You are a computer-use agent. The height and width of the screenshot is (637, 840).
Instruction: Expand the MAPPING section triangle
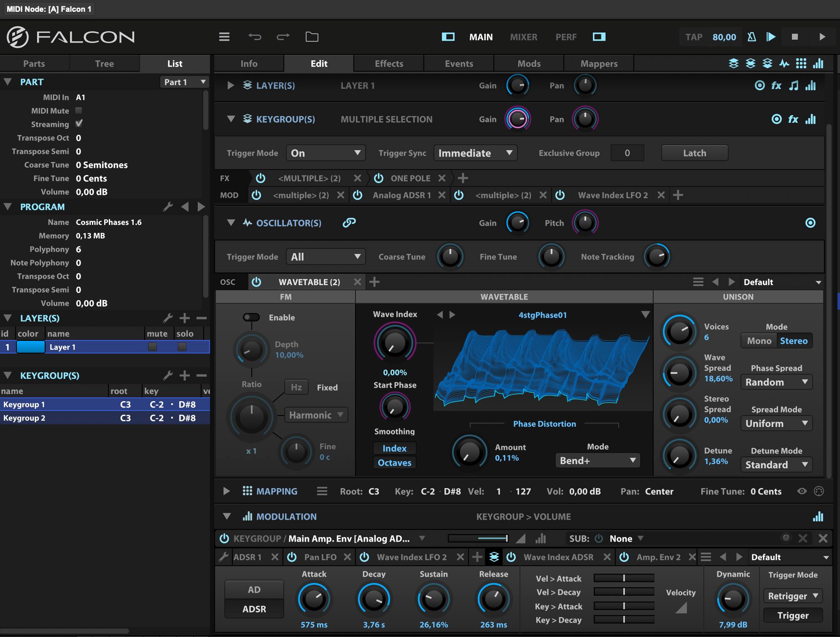226,491
